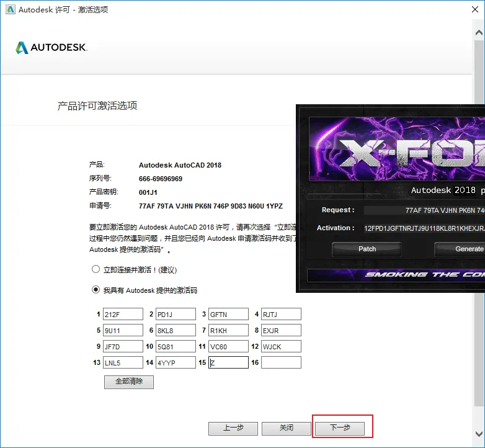Click activation code field 11 containing VC60
Image resolution: width=485 pixels, height=448 pixels.
(228, 346)
